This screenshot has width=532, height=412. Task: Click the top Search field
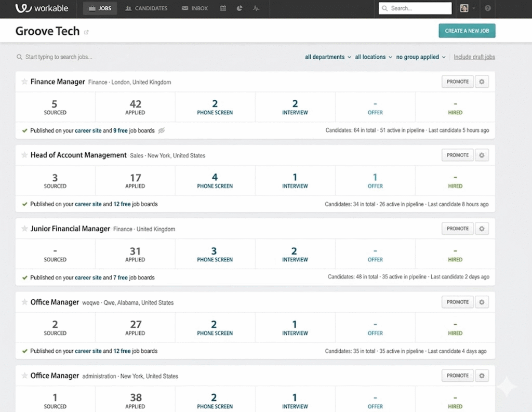coord(415,8)
